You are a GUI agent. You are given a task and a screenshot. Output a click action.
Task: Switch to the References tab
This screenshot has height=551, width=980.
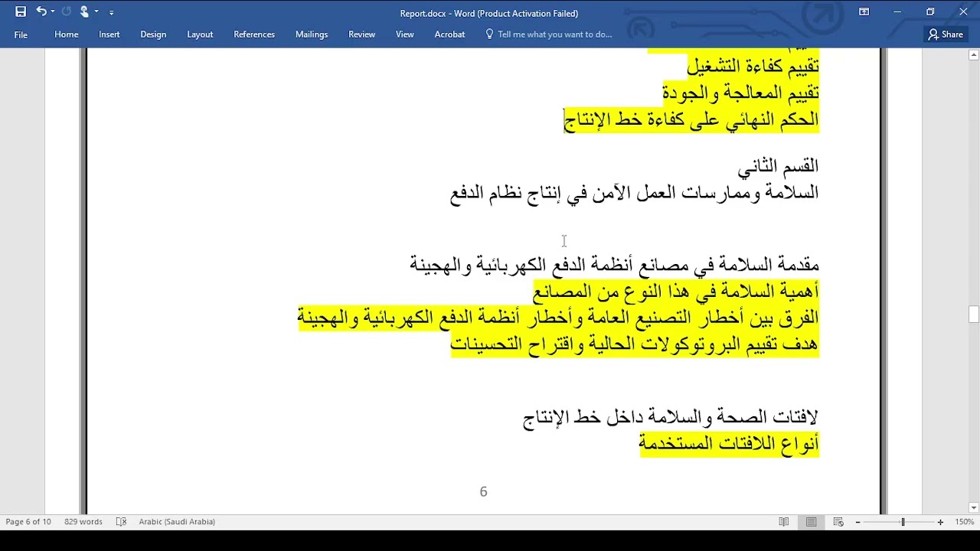pyautogui.click(x=254, y=34)
